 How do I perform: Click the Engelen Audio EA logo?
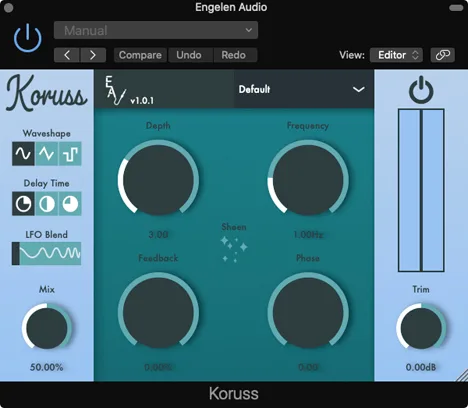(116, 90)
